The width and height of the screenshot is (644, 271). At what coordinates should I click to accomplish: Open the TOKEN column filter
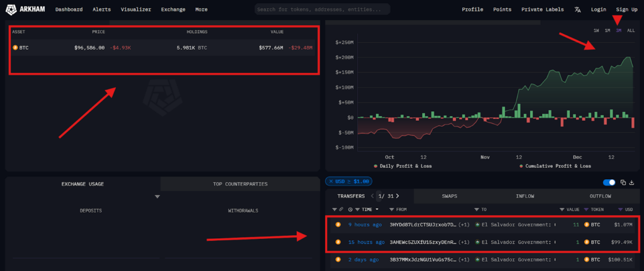click(586, 209)
